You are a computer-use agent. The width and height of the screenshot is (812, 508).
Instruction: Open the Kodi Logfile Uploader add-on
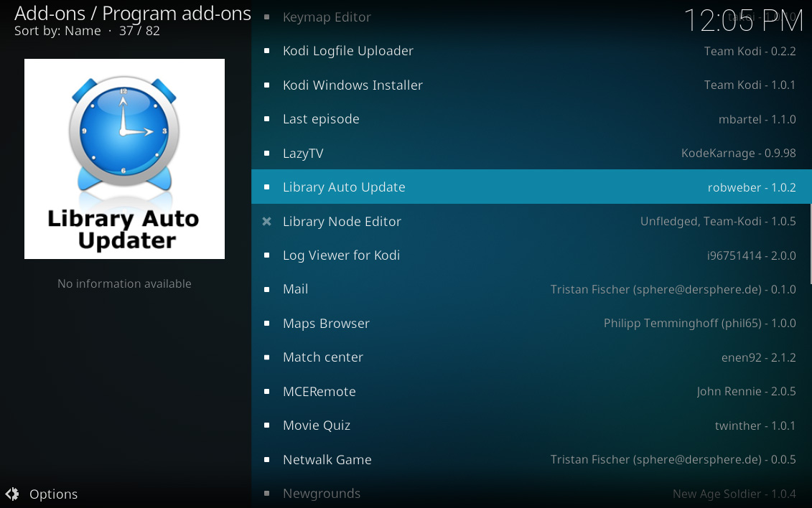(531, 51)
